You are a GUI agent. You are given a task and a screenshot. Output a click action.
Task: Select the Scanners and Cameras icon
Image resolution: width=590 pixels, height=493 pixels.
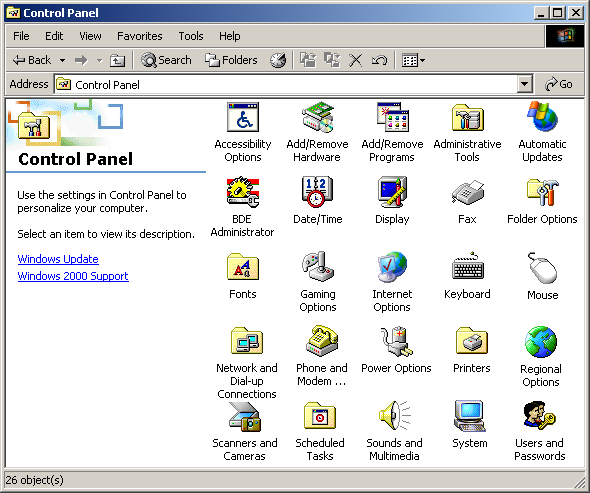pyautogui.click(x=245, y=417)
